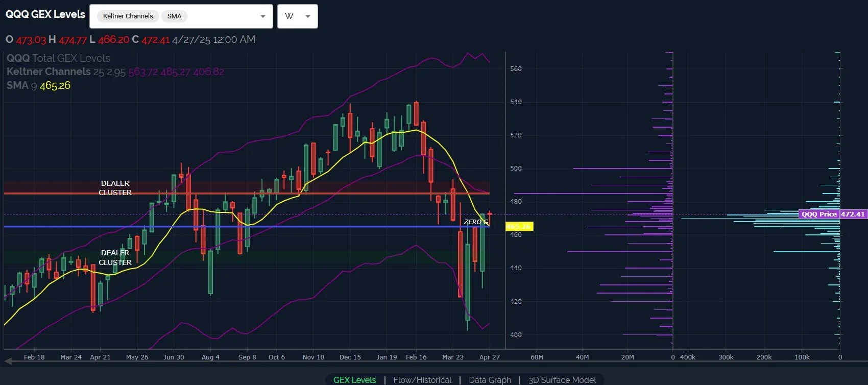Click the 400 price axis label
868x385 pixels.
(x=516, y=334)
